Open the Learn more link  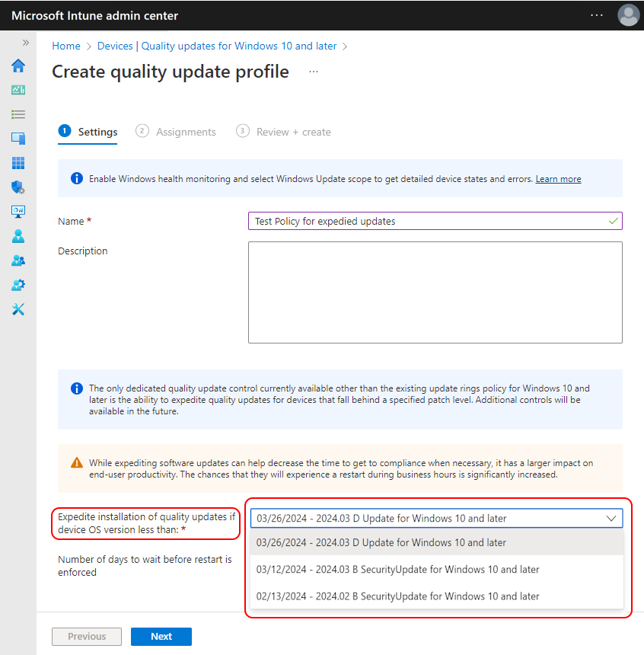(x=558, y=179)
